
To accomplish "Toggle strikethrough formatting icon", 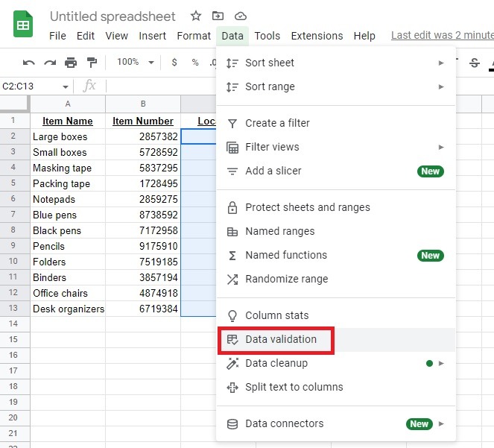I will (x=475, y=63).
